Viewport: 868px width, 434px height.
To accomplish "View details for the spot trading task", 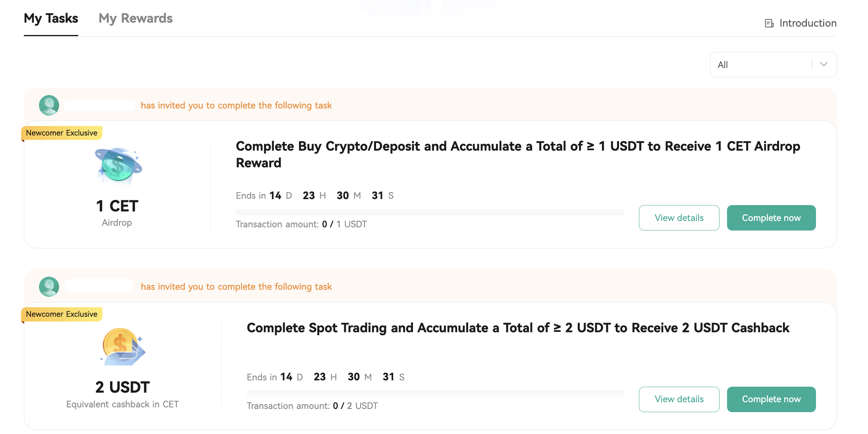I will pyautogui.click(x=679, y=399).
